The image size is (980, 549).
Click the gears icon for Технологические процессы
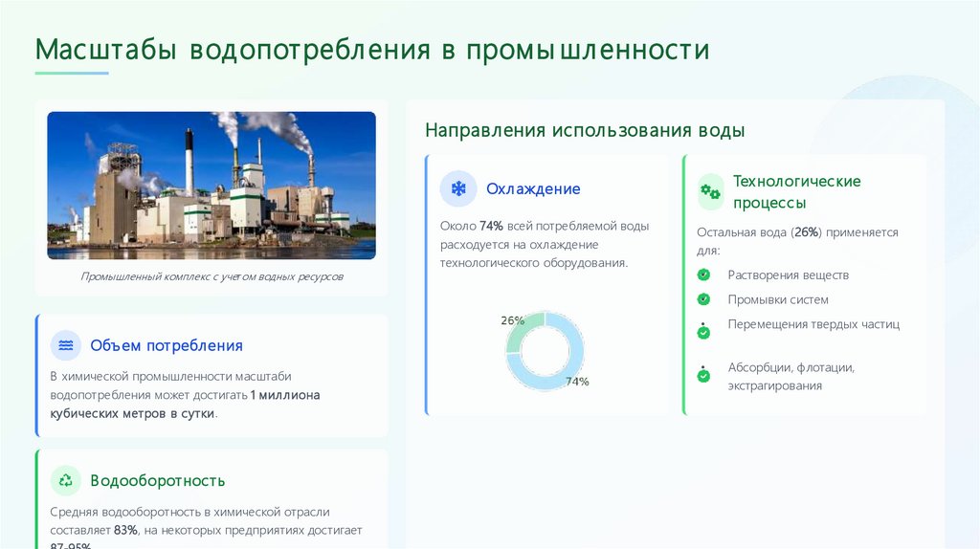(x=711, y=191)
